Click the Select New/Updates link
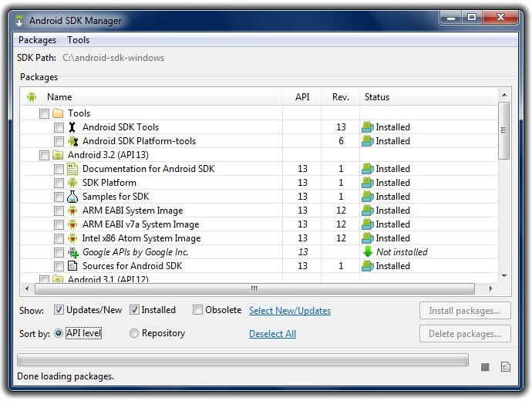 (290, 311)
